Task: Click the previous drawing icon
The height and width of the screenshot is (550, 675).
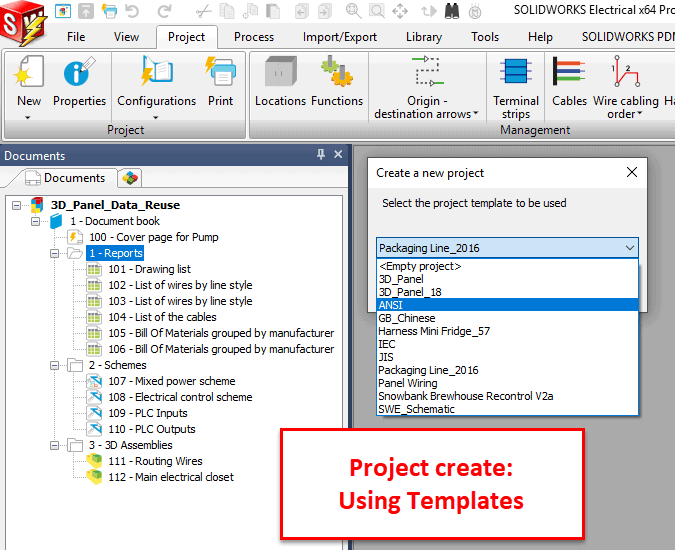Action: (301, 10)
